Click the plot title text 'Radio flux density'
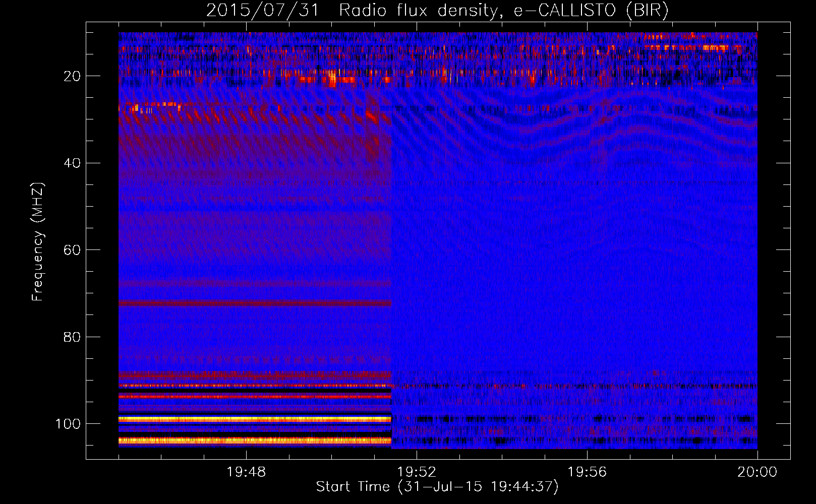 coord(421,10)
